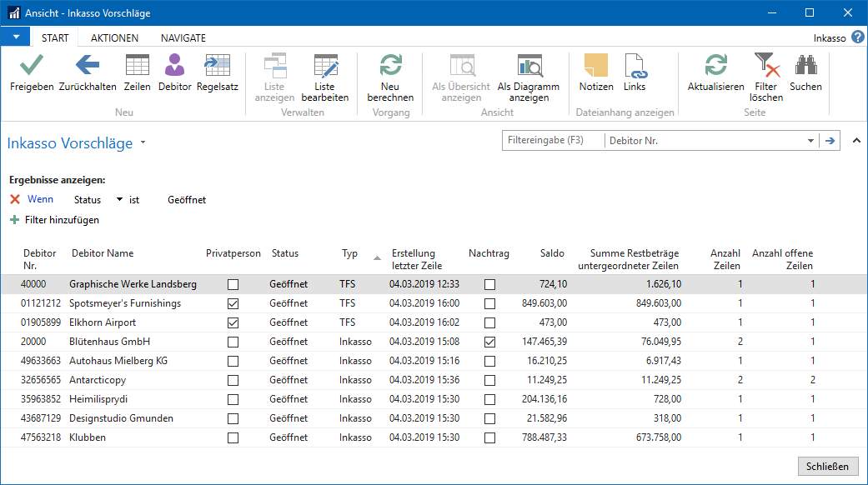Image resolution: width=868 pixels, height=485 pixels.
Task: Click the Zurückhalten arrow icon
Action: click(x=88, y=66)
